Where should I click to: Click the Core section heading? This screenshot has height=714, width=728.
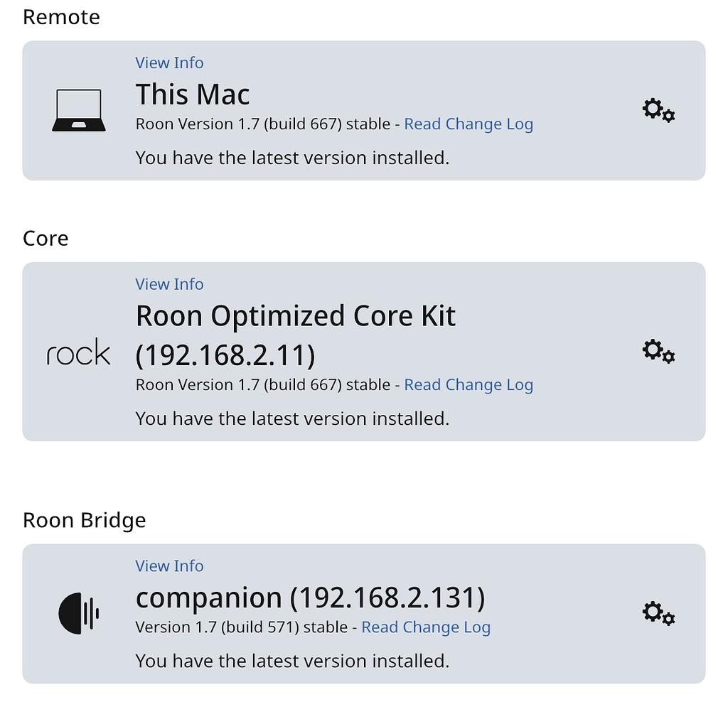coord(45,238)
